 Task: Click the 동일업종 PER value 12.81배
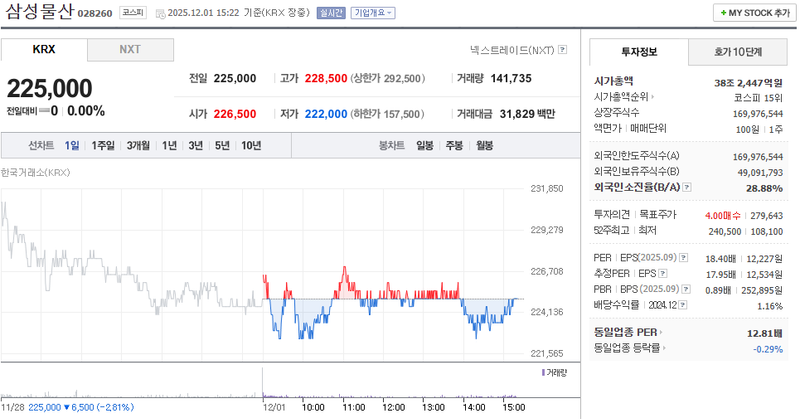click(x=764, y=334)
